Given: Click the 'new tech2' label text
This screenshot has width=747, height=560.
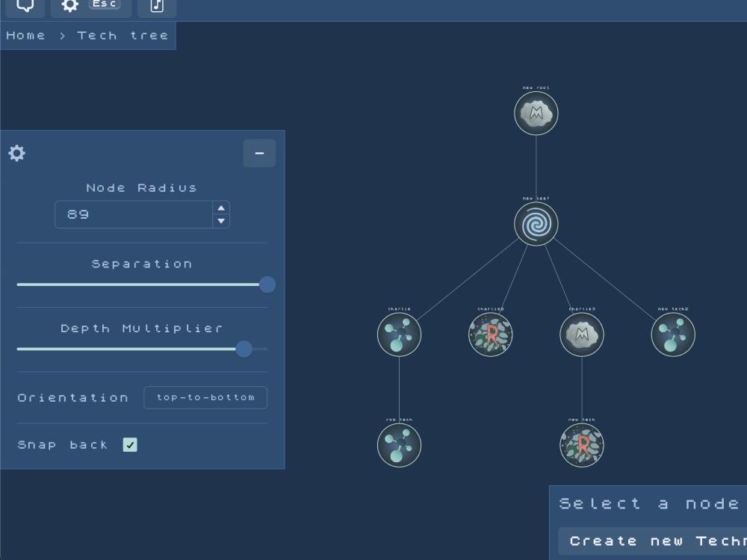Looking at the screenshot, I should pos(673,309).
